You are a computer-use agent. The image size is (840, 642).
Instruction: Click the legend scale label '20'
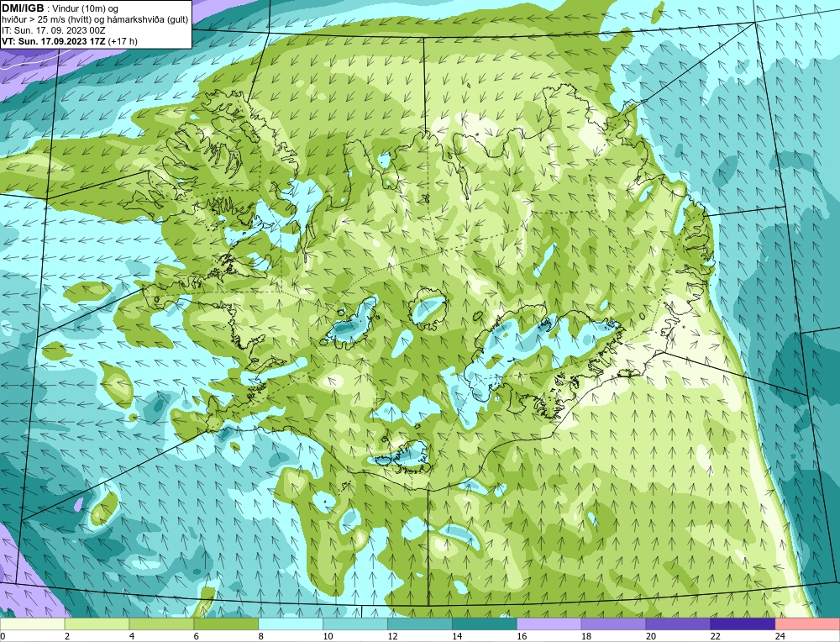click(651, 636)
